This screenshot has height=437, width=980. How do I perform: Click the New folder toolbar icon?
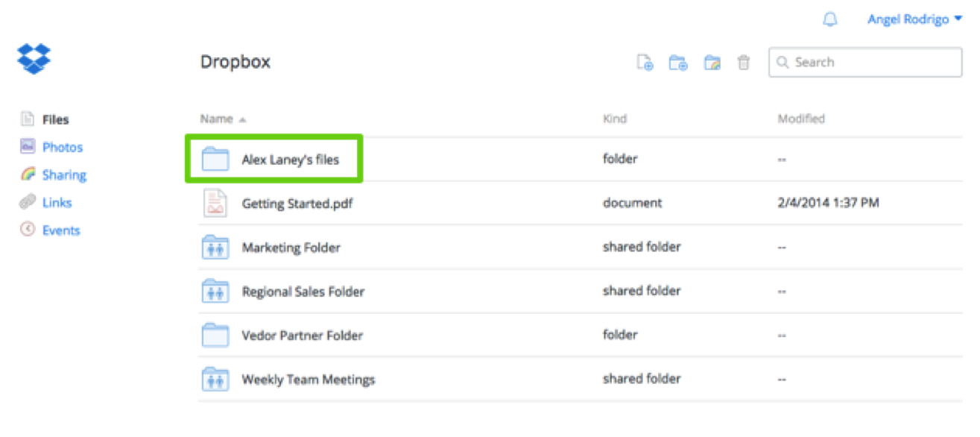[x=677, y=63]
